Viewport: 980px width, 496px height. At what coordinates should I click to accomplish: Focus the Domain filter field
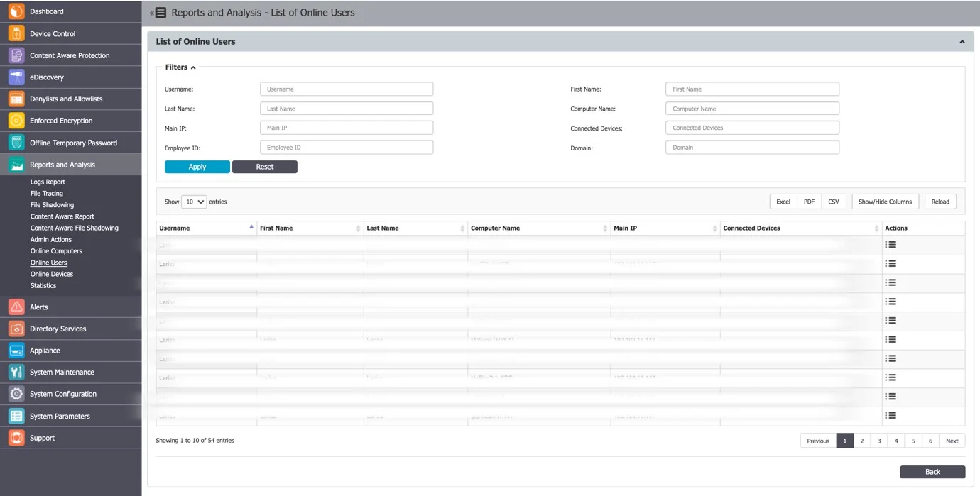pyautogui.click(x=752, y=148)
